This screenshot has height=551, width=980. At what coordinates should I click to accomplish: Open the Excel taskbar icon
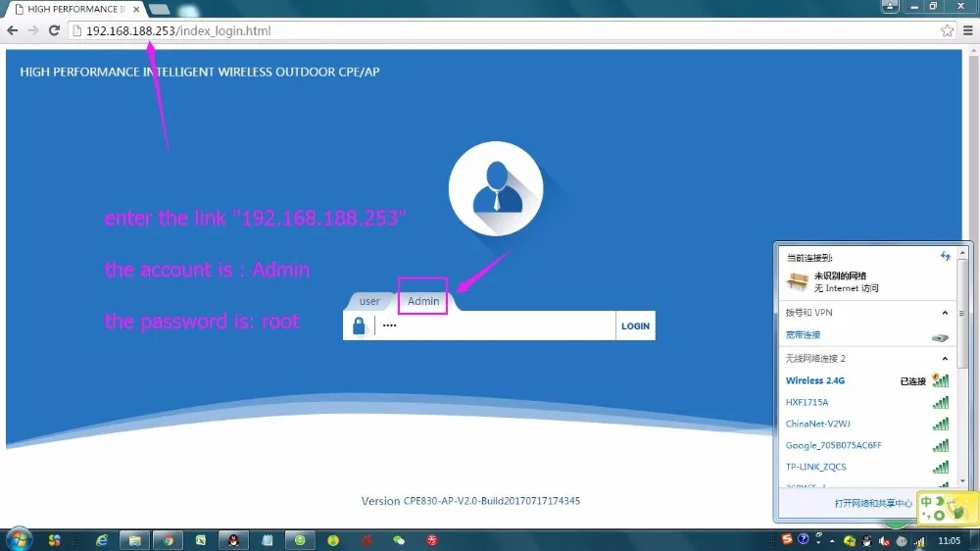(x=201, y=540)
